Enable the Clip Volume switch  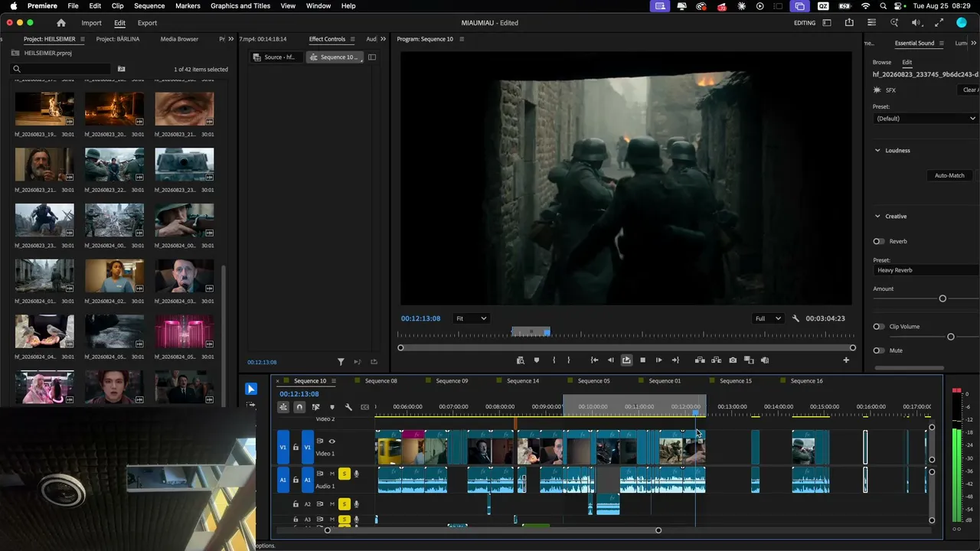click(879, 327)
